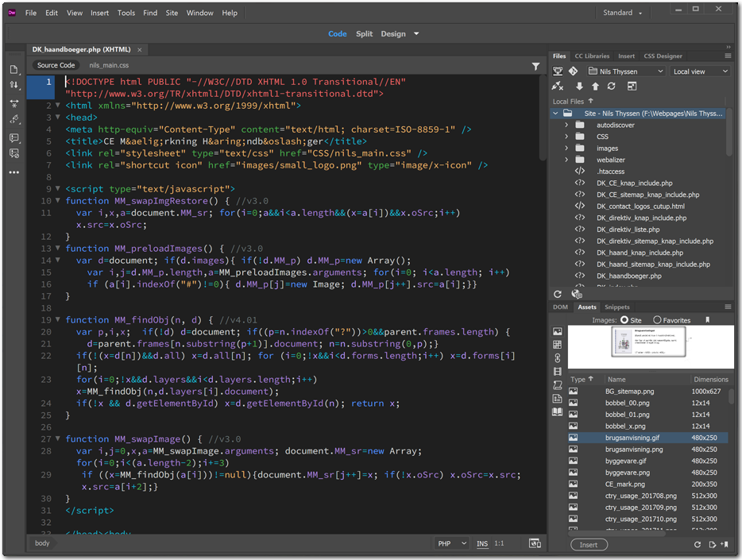Select byggevare.png in the Assets list
The width and height of the screenshot is (742, 560).
coord(627,473)
